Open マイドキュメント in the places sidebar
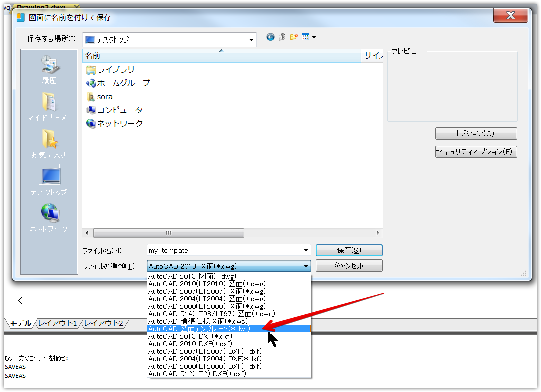541x392 pixels. (49, 107)
